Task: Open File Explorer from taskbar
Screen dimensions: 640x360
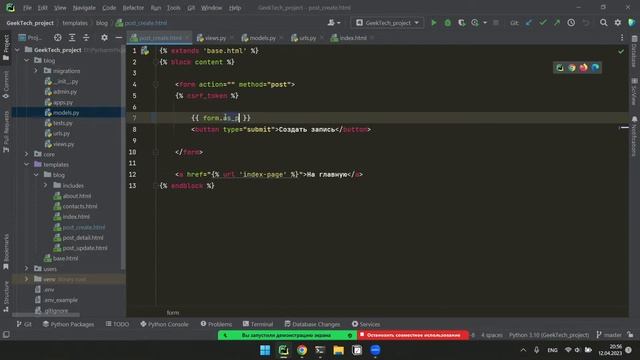Action: pyautogui.click(x=338, y=350)
